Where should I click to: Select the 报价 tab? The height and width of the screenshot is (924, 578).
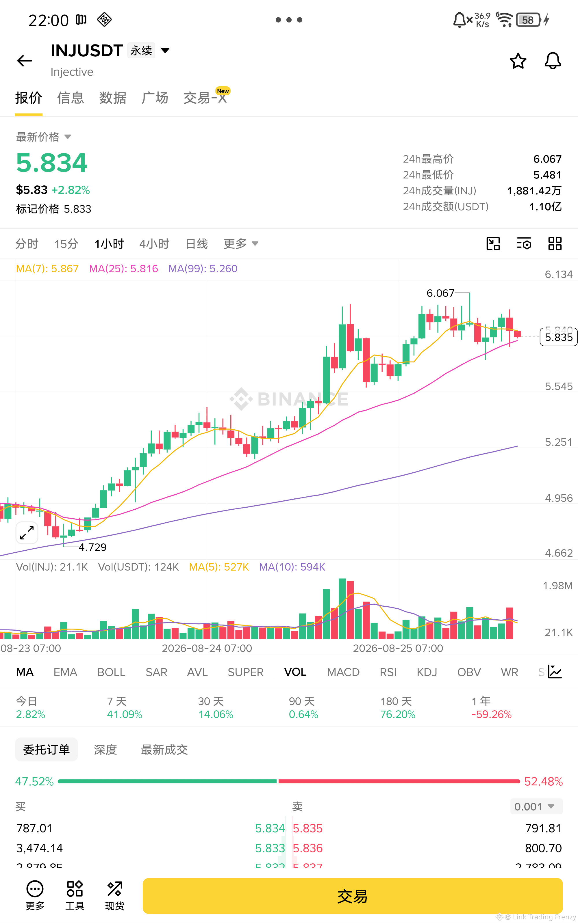coord(29,98)
